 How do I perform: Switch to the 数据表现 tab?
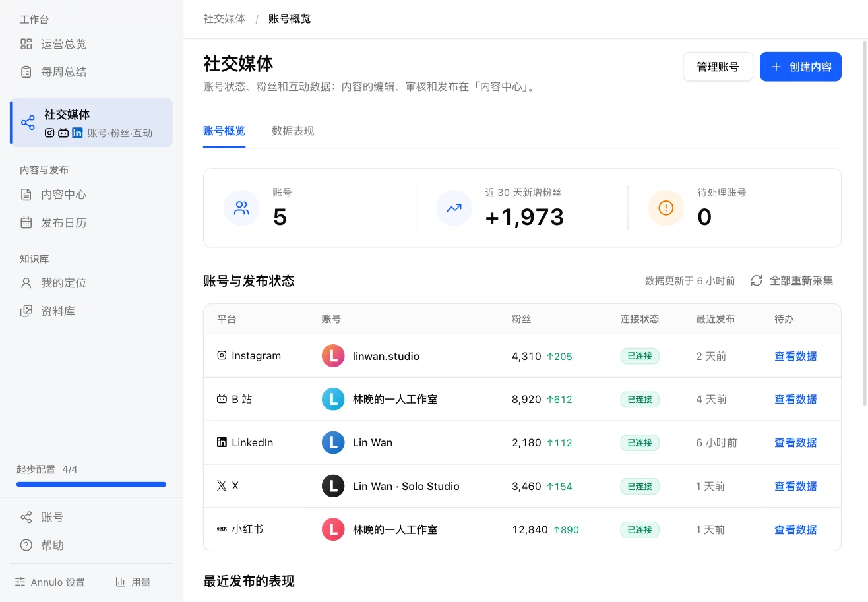point(293,131)
